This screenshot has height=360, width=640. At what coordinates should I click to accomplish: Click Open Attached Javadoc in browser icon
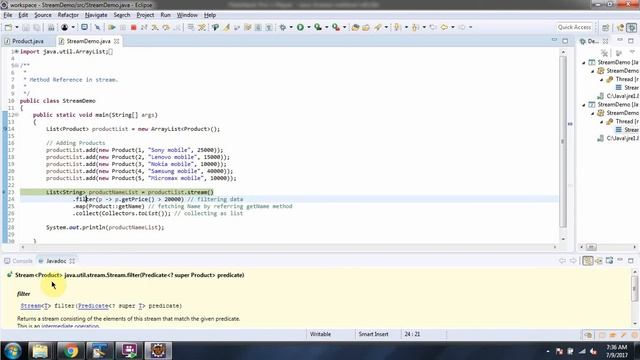click(610, 261)
